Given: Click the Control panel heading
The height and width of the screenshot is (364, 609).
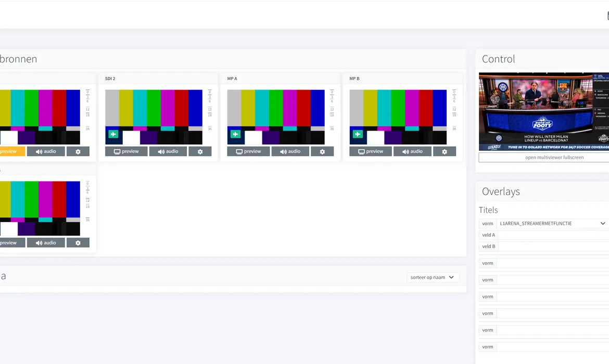Looking at the screenshot, I should coord(498,59).
